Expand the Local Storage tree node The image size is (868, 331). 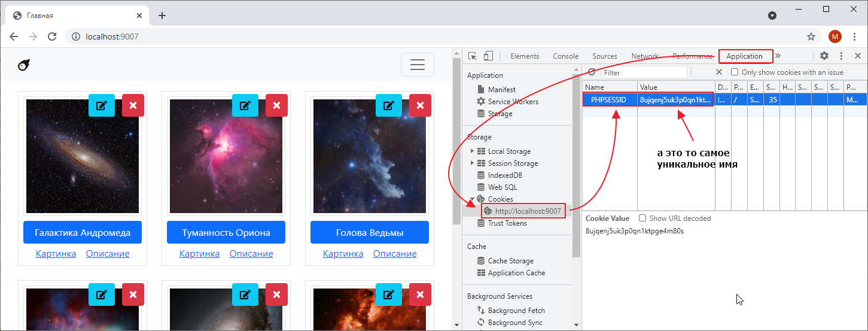tap(473, 151)
